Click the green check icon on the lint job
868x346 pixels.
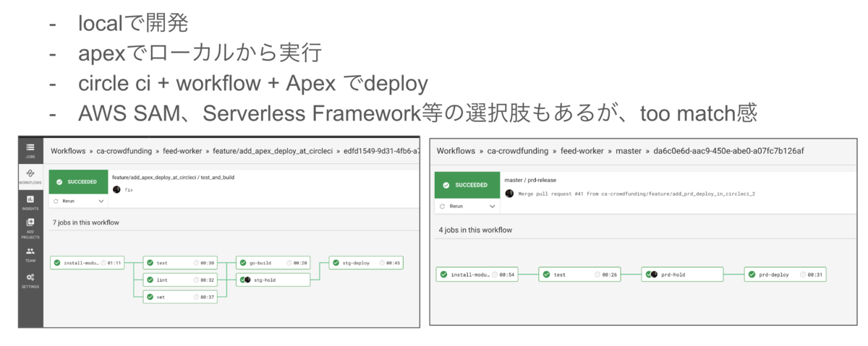(x=150, y=280)
